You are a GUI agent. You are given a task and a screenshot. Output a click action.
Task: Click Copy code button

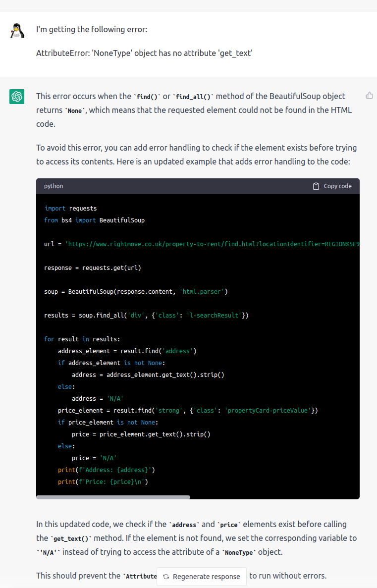click(x=332, y=186)
